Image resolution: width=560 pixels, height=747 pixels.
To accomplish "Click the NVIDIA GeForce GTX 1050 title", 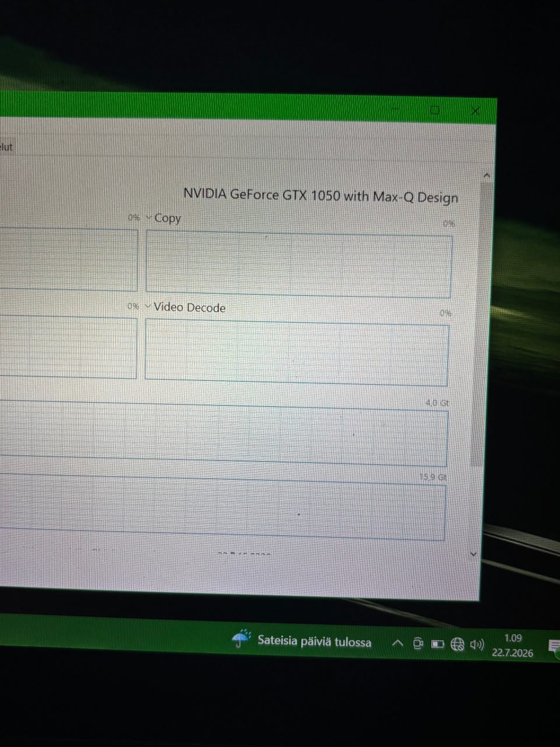I will point(321,195).
